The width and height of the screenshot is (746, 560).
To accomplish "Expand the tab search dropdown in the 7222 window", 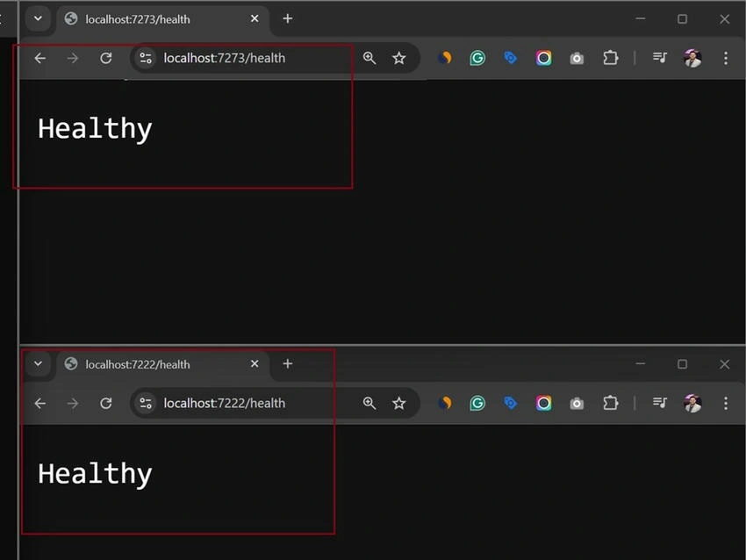I will pyautogui.click(x=38, y=364).
